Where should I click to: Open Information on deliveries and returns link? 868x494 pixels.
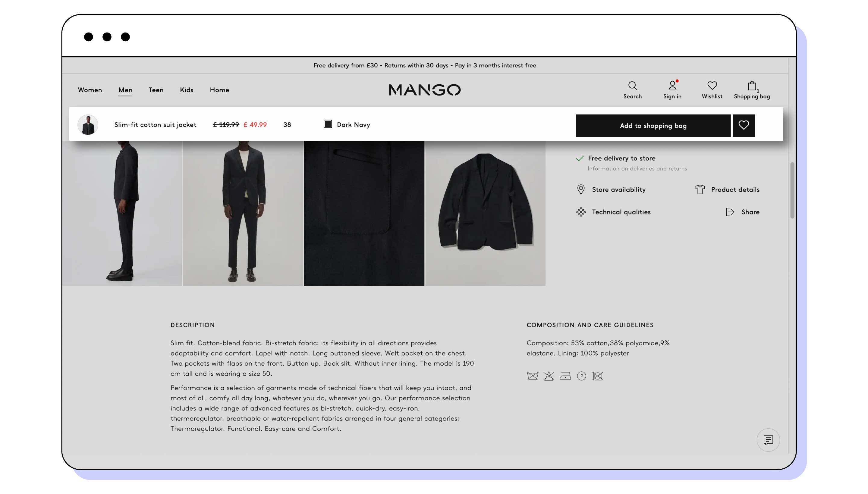pyautogui.click(x=637, y=169)
